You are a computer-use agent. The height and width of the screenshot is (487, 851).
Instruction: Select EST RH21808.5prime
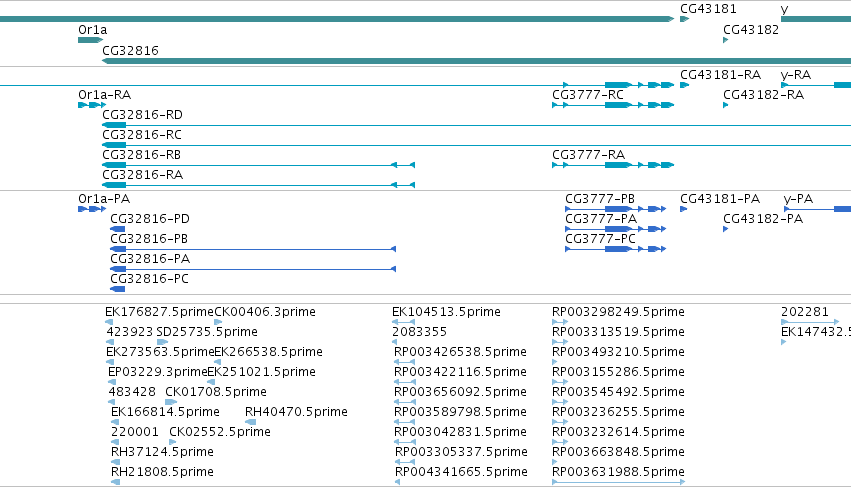click(162, 472)
